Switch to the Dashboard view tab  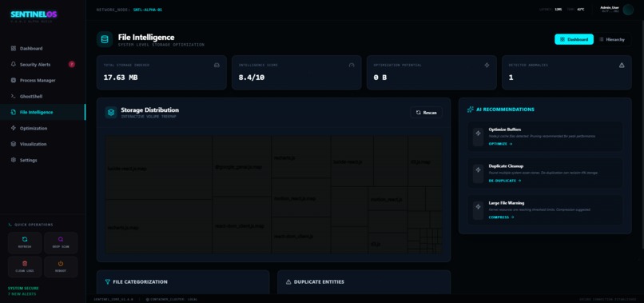coord(574,39)
